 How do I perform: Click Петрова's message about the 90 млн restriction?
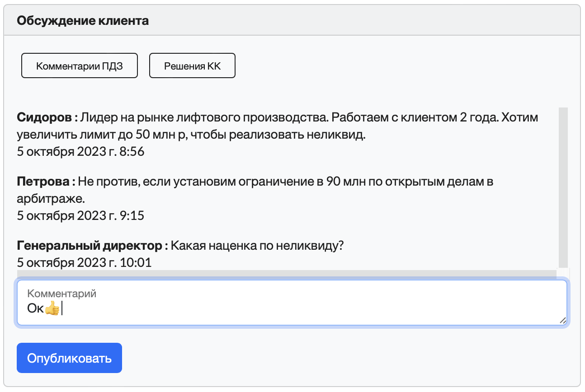click(285, 182)
